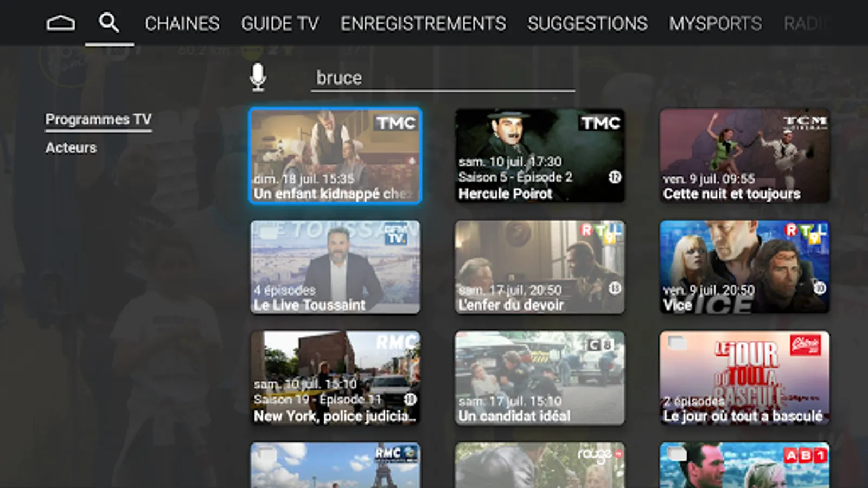The width and height of the screenshot is (868, 488).
Task: Click the series stack icon on 'Le jour' card
Action: [x=677, y=342]
